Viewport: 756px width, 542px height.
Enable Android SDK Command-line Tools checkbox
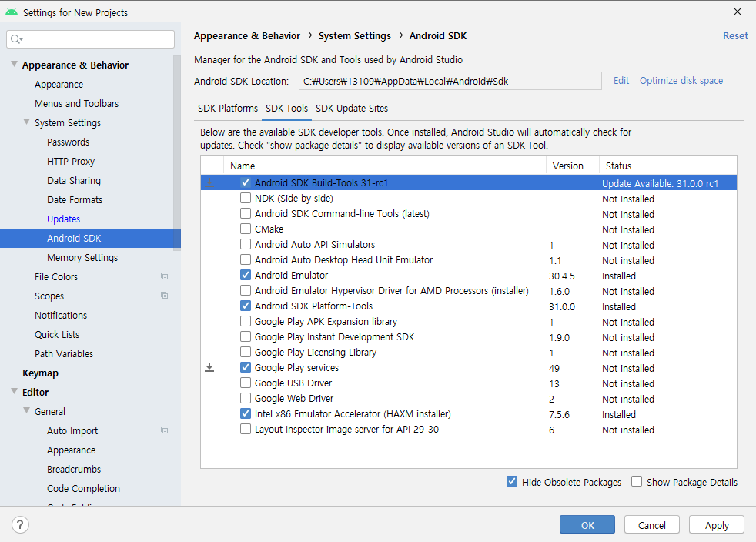246,213
